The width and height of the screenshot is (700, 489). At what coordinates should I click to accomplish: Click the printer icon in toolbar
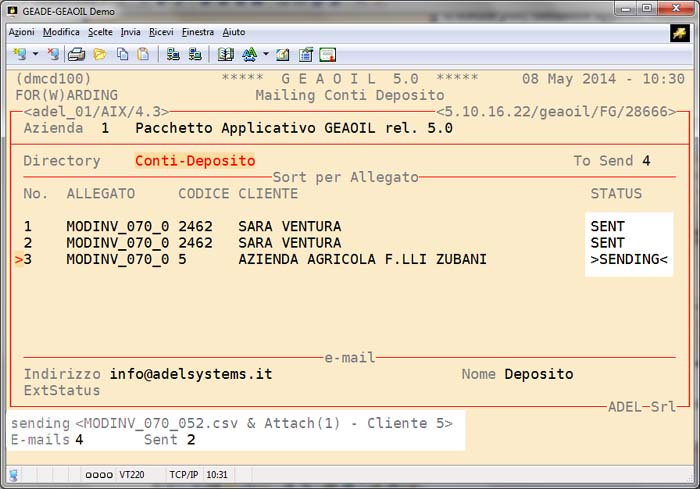pyautogui.click(x=77, y=54)
